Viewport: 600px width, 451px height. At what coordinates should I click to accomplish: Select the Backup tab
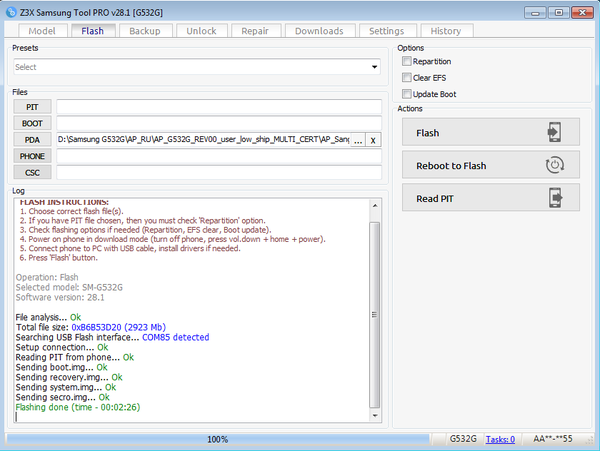[145, 31]
